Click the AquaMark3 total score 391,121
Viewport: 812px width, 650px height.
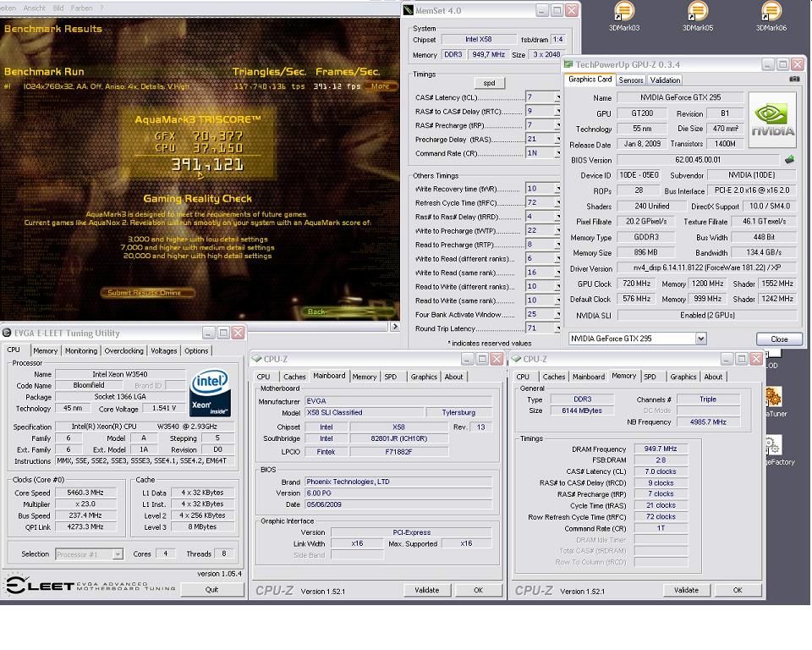coord(207,165)
